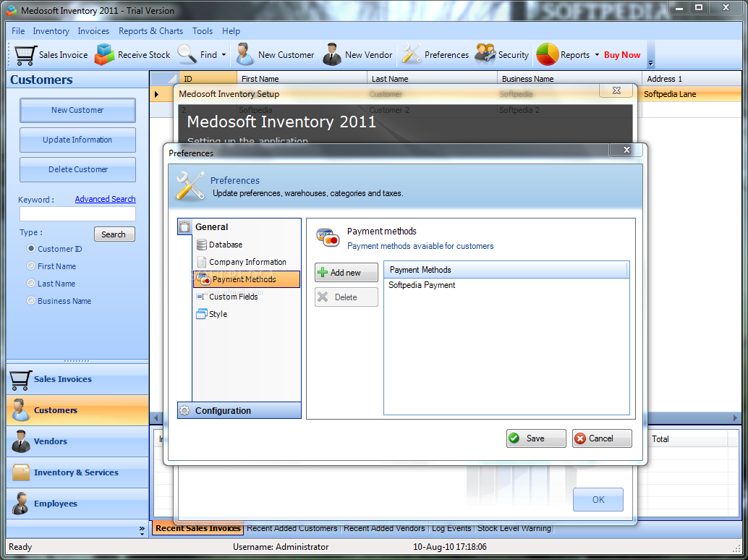The height and width of the screenshot is (560, 748).
Task: Select the First Name radio button
Action: pyautogui.click(x=31, y=266)
